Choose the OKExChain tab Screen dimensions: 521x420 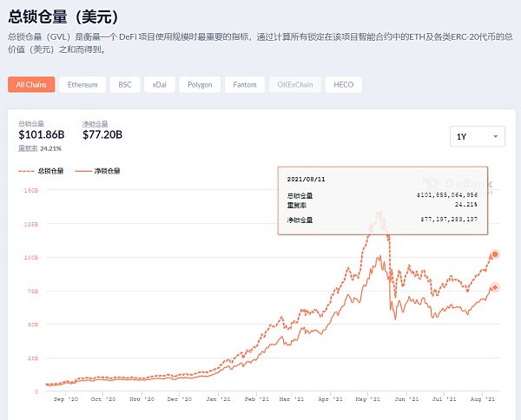tap(297, 84)
